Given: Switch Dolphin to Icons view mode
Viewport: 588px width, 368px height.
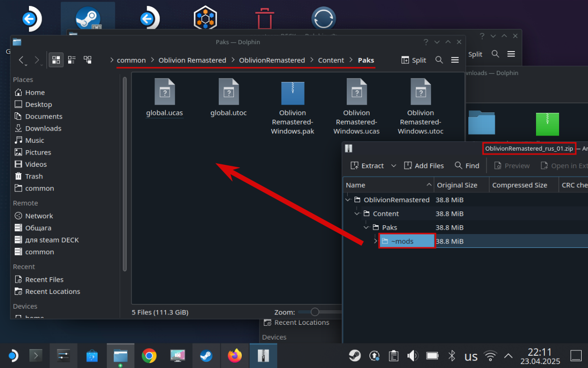Looking at the screenshot, I should pyautogui.click(x=56, y=60).
